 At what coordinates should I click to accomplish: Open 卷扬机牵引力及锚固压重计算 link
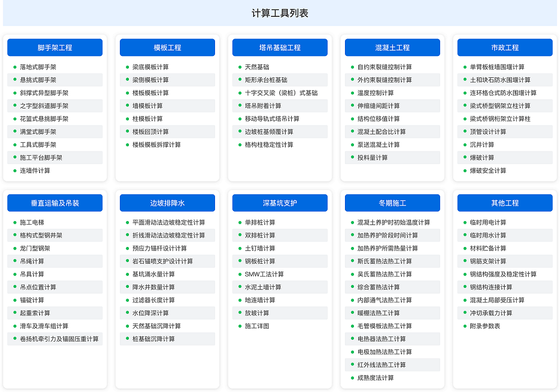[x=59, y=339]
